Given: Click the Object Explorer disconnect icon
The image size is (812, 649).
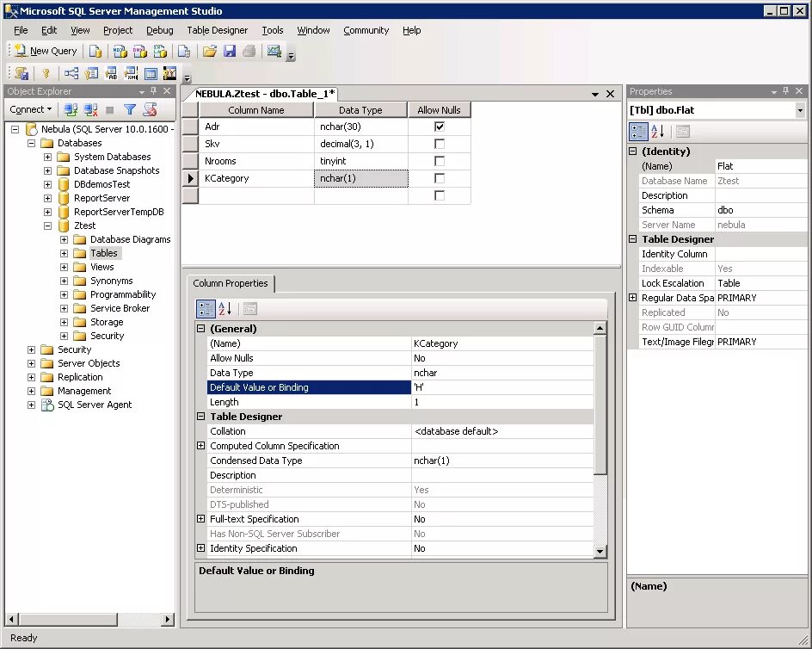Looking at the screenshot, I should pyautogui.click(x=90, y=109).
